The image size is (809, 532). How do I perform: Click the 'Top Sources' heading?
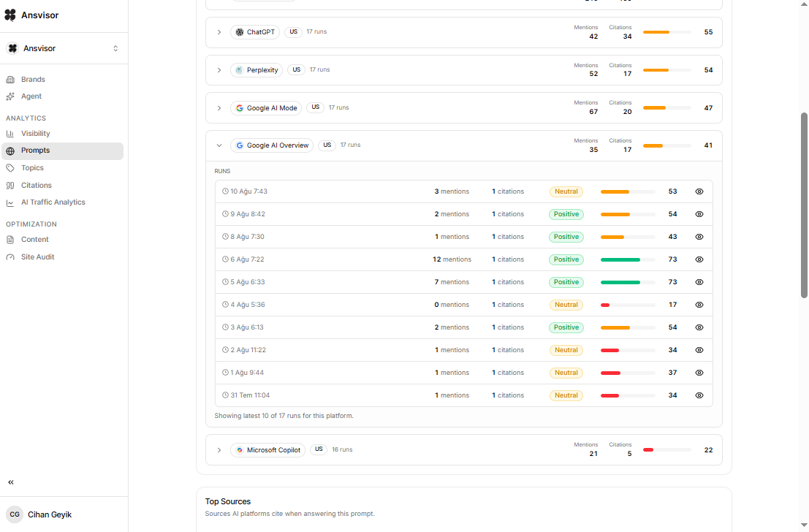click(228, 501)
